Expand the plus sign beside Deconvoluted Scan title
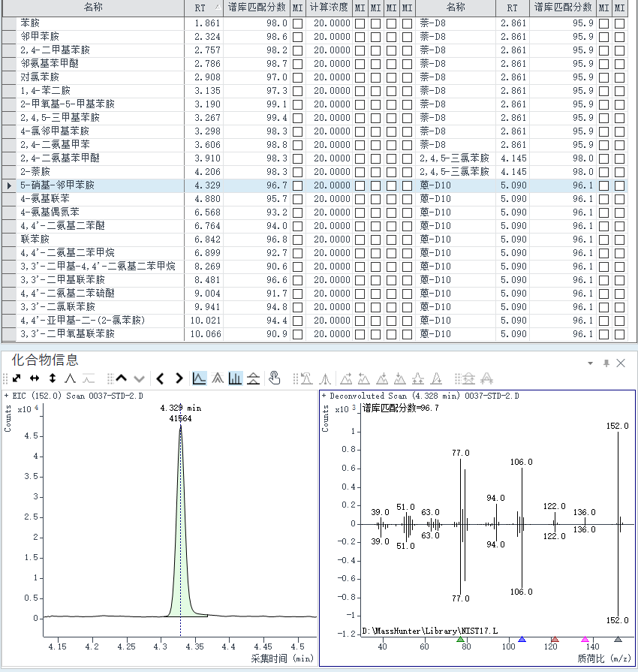 click(x=324, y=396)
